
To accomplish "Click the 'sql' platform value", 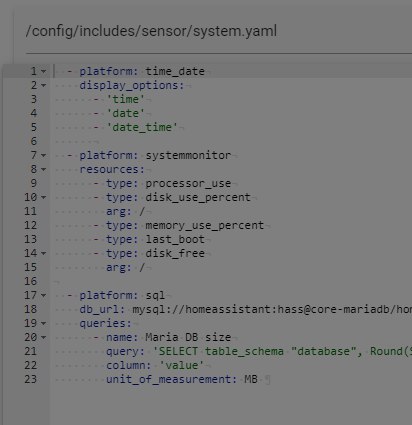I will (x=155, y=295).
